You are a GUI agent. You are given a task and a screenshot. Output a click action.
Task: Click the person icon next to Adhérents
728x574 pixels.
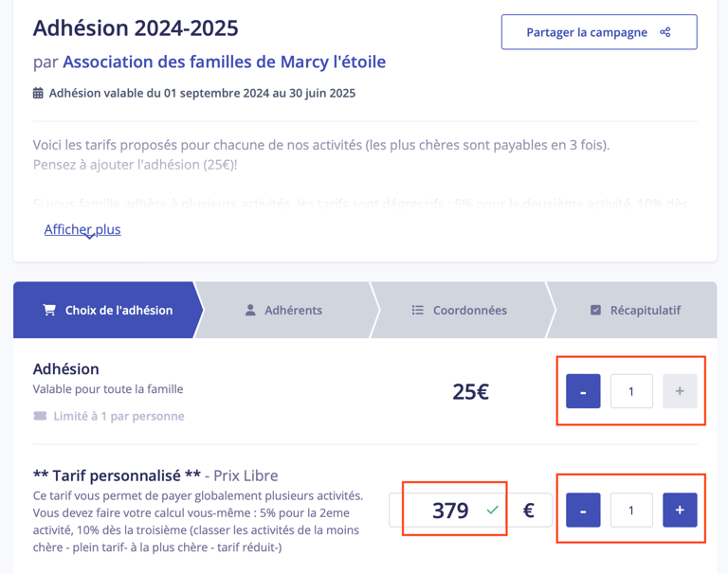click(250, 310)
